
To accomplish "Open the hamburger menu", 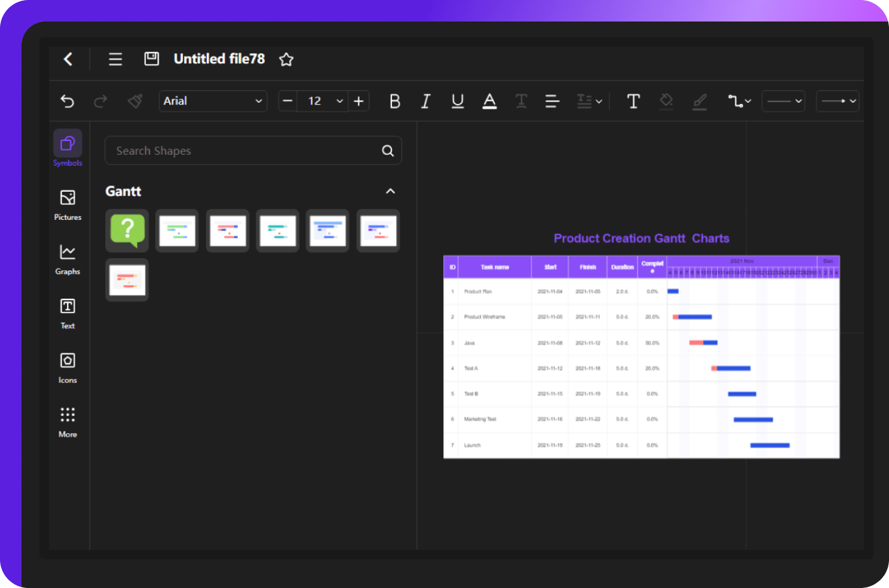I will (115, 59).
